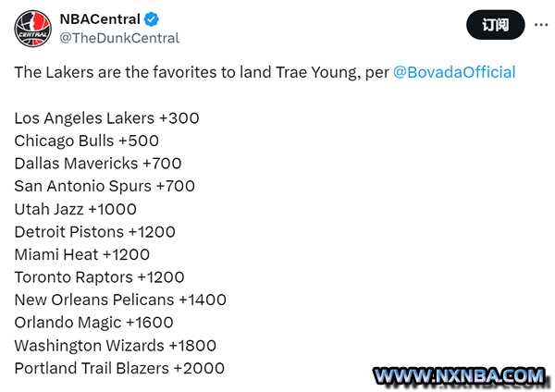Screen dimensions: 555x392
Task: Click the @TheDunkCentral handle
Action: 119,38
